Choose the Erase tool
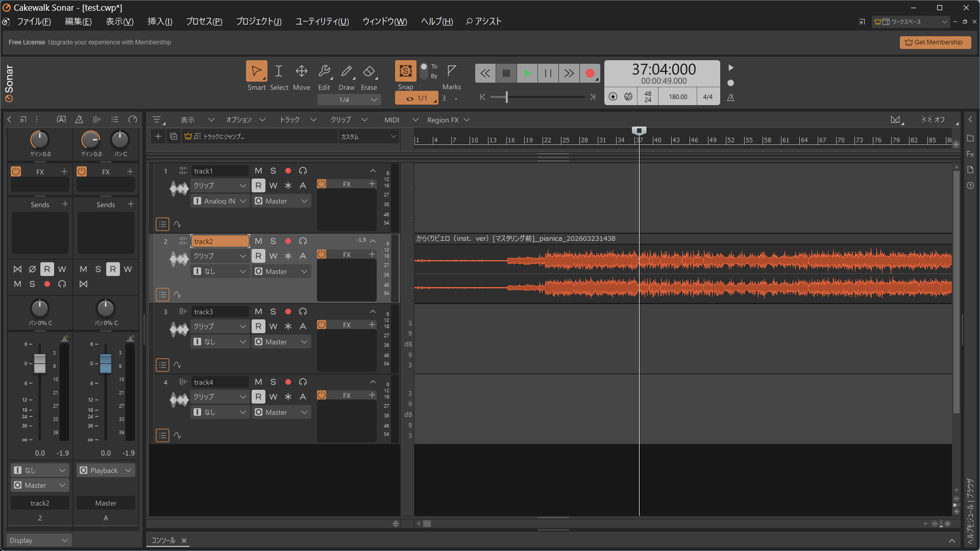Screen dimensions: 980x551 pos(369,71)
